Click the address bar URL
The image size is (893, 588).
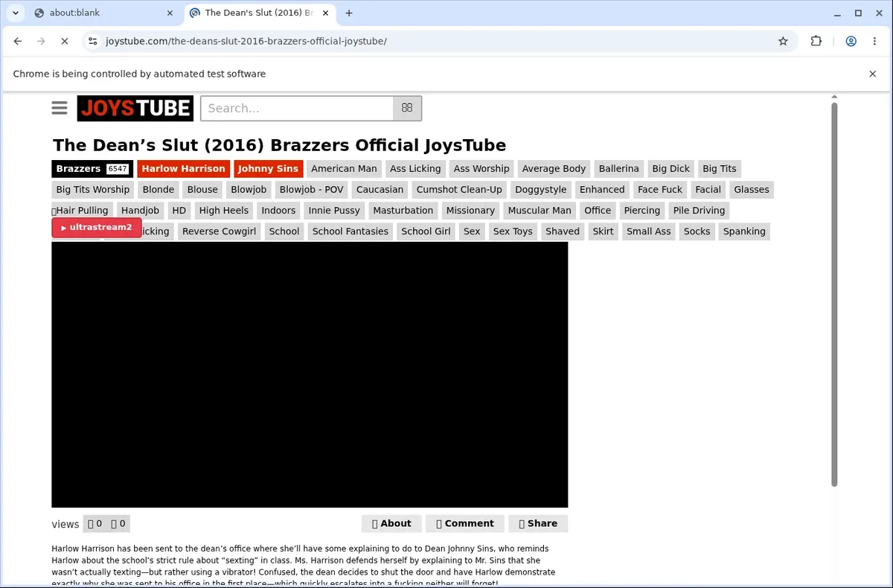click(x=246, y=41)
